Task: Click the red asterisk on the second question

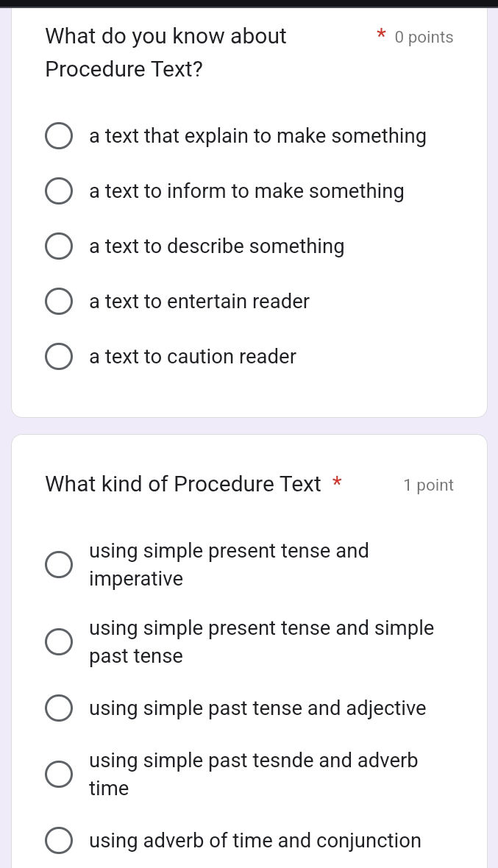Action: 337,483
